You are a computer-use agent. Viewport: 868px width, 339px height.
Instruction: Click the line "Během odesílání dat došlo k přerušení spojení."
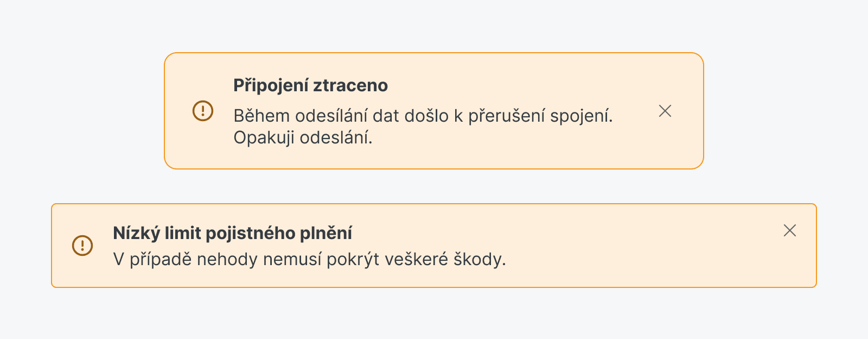point(423,116)
